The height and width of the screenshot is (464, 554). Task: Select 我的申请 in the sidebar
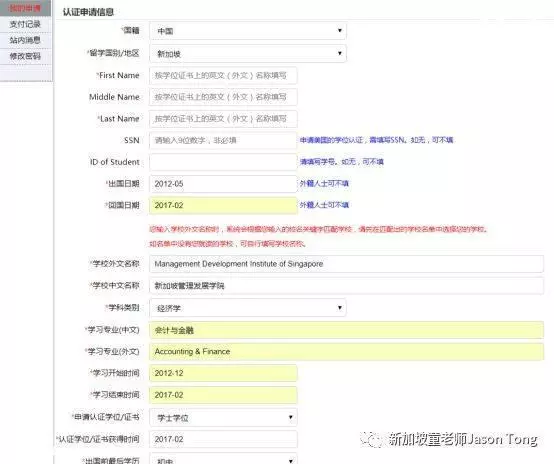[25, 8]
